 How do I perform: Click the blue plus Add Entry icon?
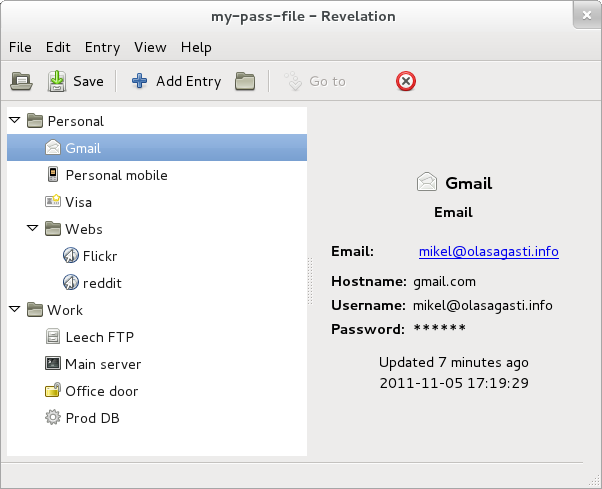(x=139, y=81)
